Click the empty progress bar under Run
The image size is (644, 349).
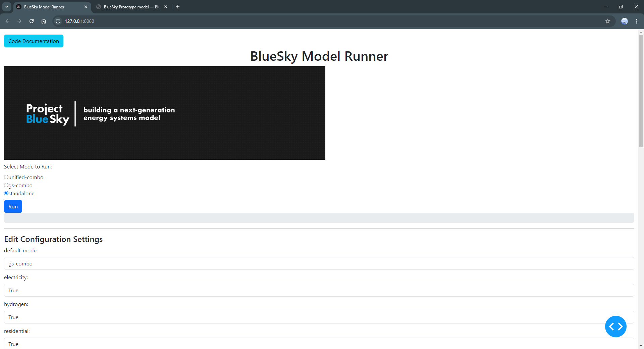(x=319, y=218)
